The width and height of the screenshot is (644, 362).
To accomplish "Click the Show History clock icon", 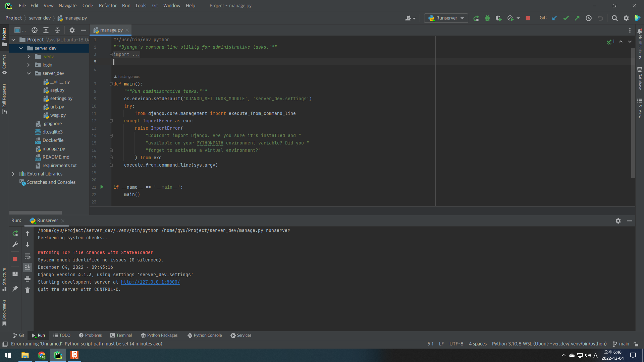I will tap(589, 18).
